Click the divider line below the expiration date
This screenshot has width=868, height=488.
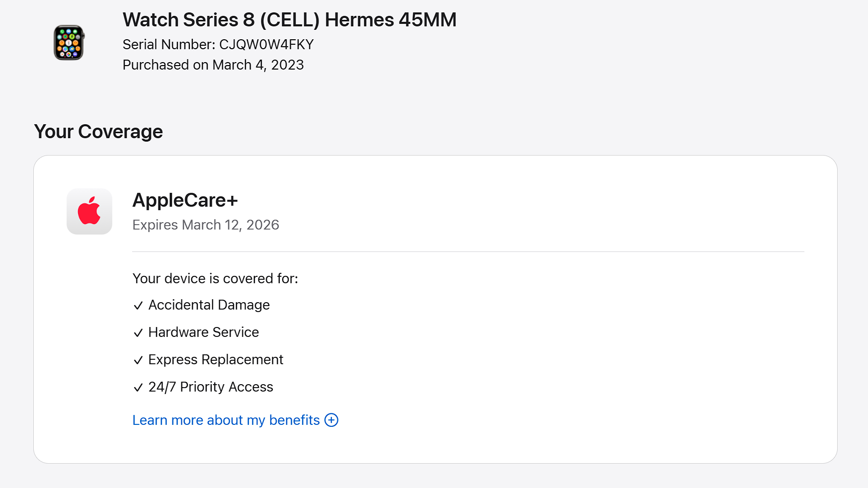(468, 252)
